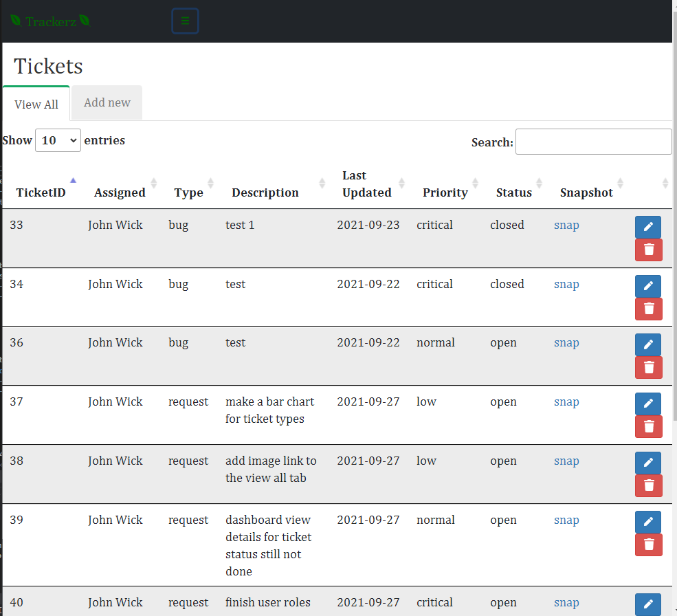Image resolution: width=677 pixels, height=616 pixels.
Task: Switch to the Add new tab
Action: click(107, 102)
